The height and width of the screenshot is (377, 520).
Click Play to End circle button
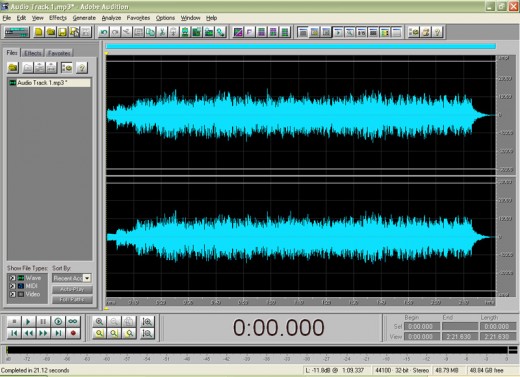(58, 322)
